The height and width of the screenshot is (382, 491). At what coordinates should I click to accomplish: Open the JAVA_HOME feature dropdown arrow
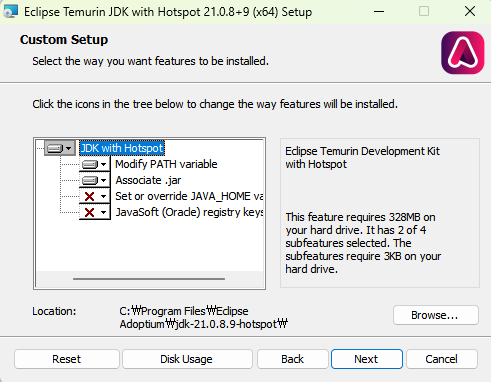pyautogui.click(x=104, y=196)
